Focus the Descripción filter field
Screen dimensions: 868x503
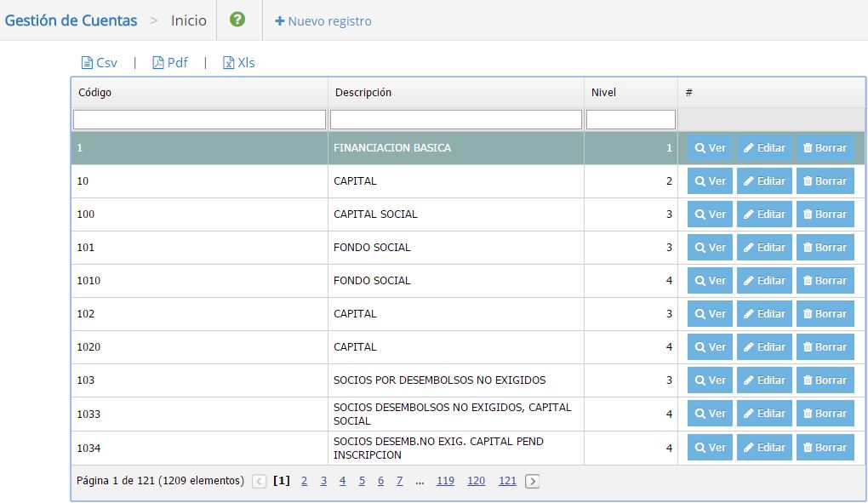pyautogui.click(x=456, y=119)
